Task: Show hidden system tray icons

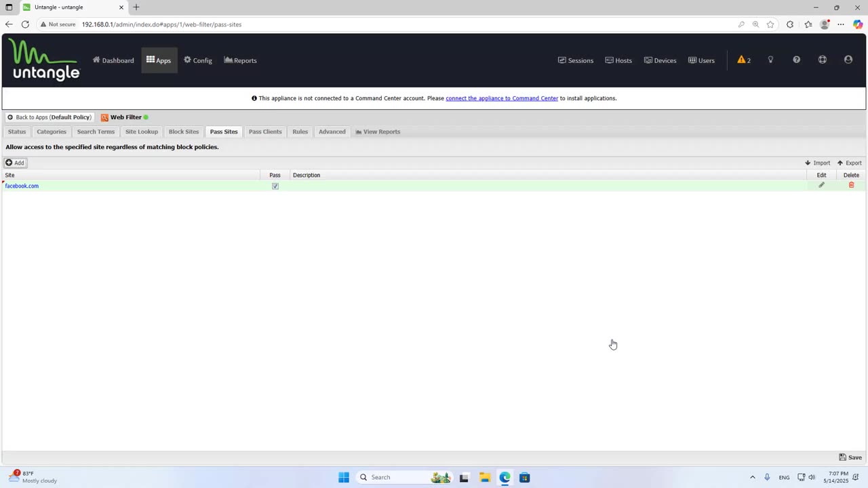Action: click(752, 477)
